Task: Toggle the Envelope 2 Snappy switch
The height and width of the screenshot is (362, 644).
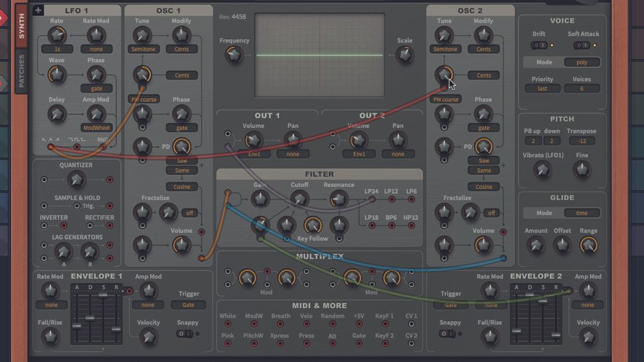Action: [446, 333]
